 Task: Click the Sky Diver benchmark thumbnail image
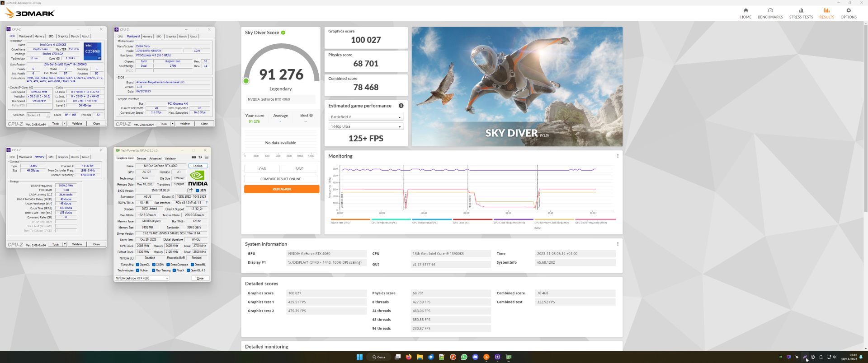517,87
